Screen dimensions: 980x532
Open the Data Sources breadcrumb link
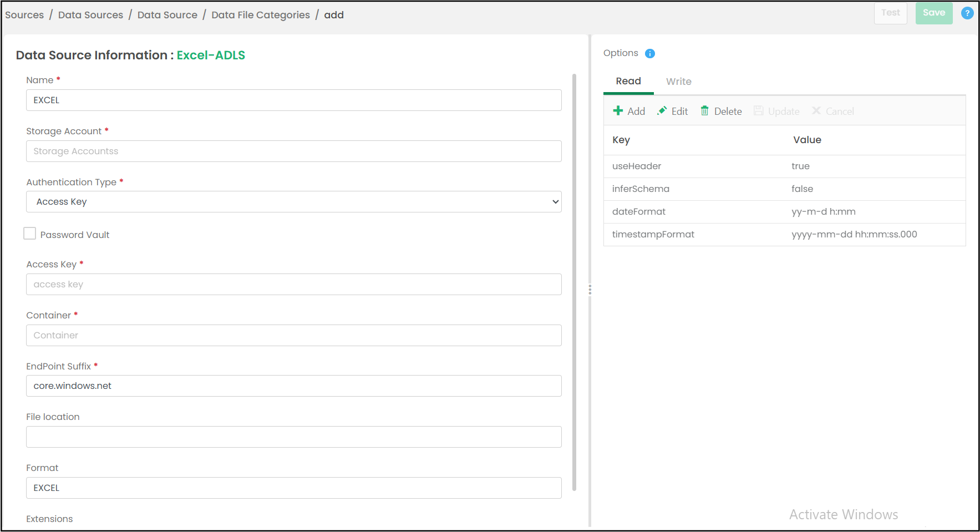pos(90,15)
